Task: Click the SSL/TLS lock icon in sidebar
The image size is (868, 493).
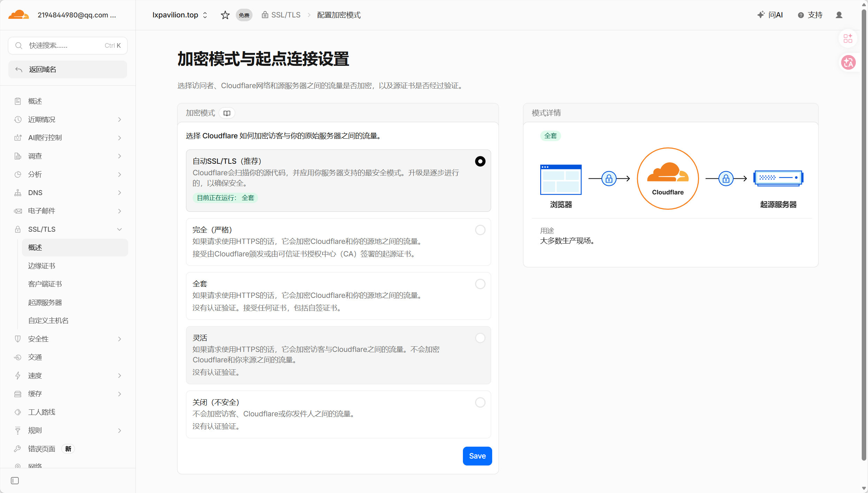Action: [18, 229]
